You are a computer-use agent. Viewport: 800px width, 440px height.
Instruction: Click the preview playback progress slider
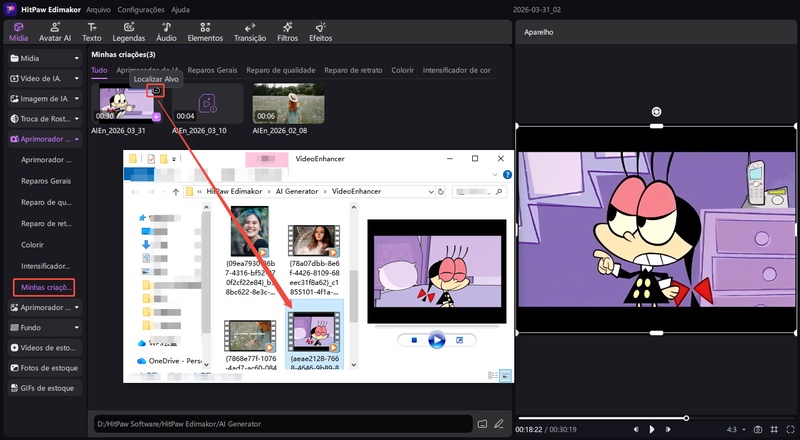click(x=657, y=418)
